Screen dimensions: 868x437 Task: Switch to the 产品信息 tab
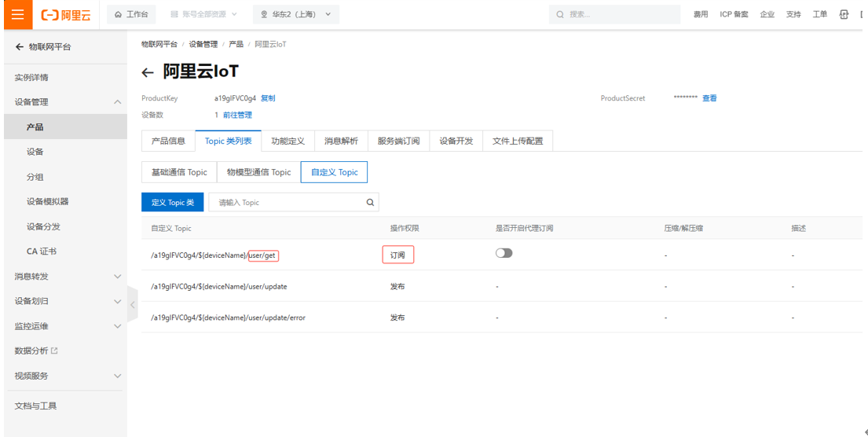[168, 141]
